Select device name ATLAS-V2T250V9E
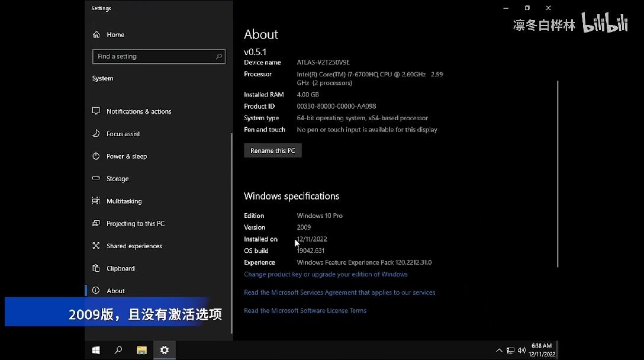 323,62
